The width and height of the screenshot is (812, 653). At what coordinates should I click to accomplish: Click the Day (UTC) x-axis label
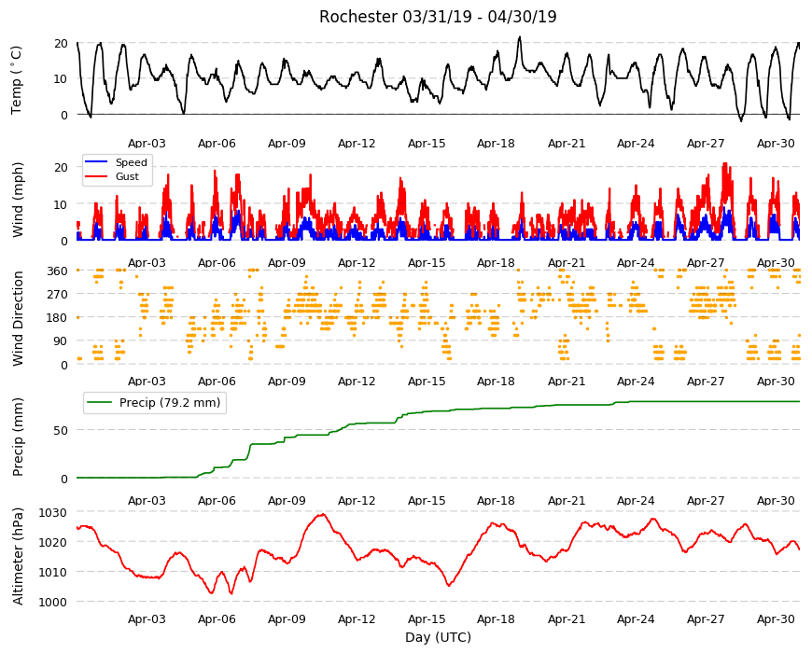(438, 637)
